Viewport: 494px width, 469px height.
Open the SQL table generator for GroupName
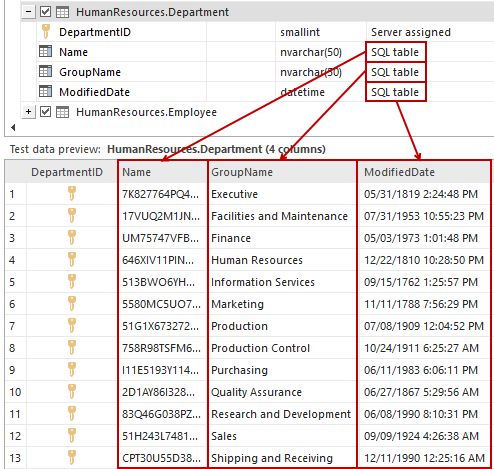point(396,72)
